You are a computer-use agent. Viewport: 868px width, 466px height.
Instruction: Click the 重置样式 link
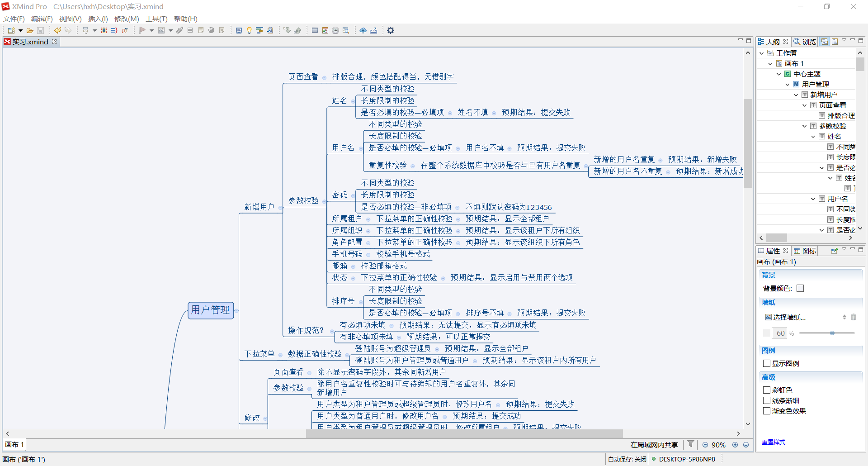773,442
